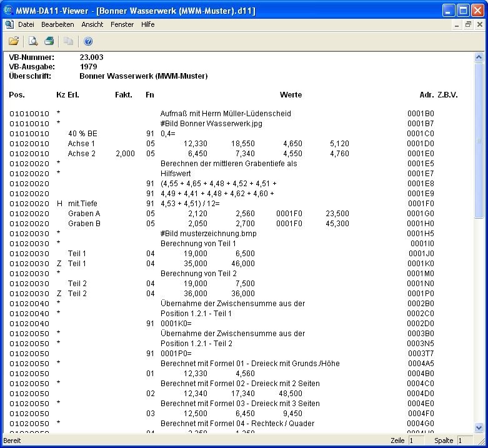
Task: Close the inner document with the X
Action: pos(479,24)
